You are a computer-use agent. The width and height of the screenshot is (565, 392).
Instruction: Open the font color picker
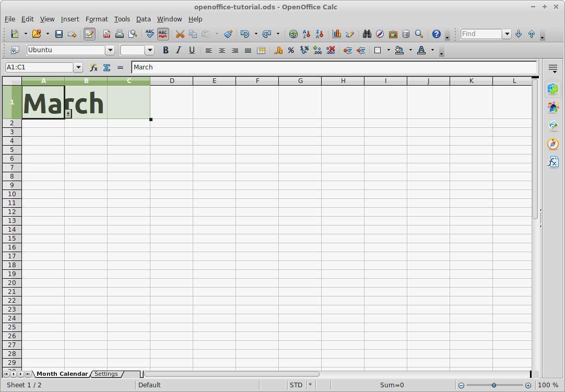[431, 50]
